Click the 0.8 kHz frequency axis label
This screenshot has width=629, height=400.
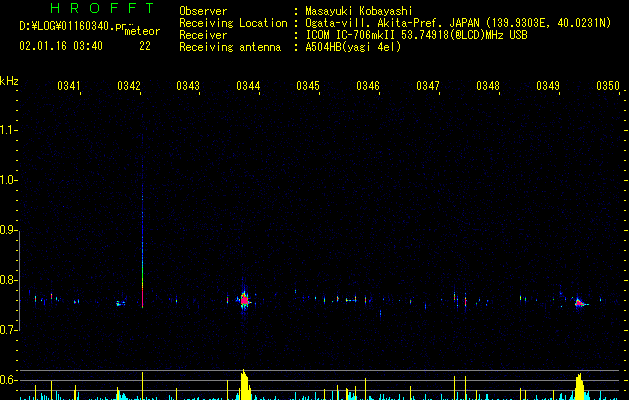(x=8, y=280)
